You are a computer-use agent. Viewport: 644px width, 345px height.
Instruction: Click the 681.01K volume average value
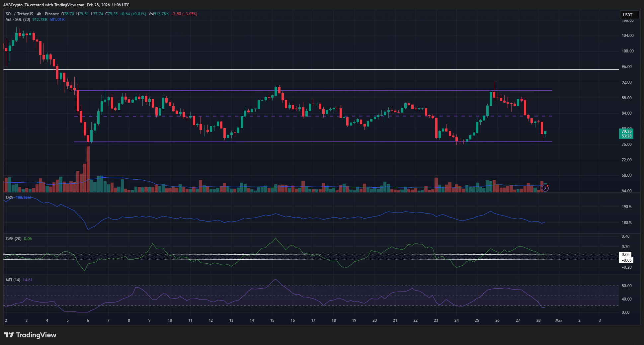click(57, 20)
